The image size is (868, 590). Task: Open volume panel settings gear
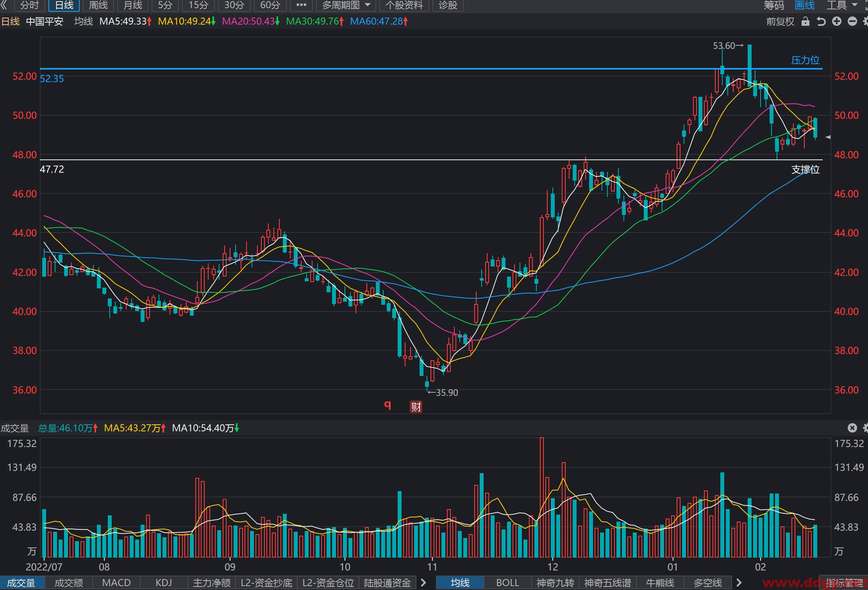pos(865,428)
